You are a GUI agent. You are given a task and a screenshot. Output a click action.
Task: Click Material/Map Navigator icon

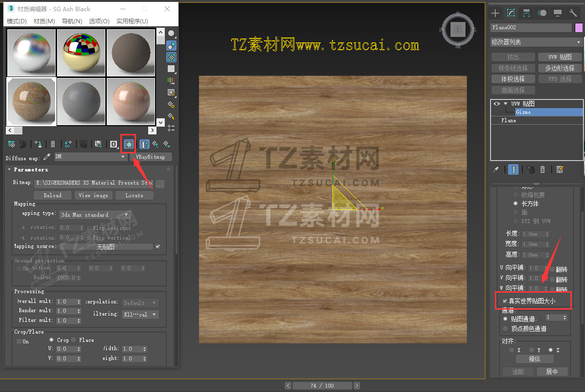[x=172, y=128]
